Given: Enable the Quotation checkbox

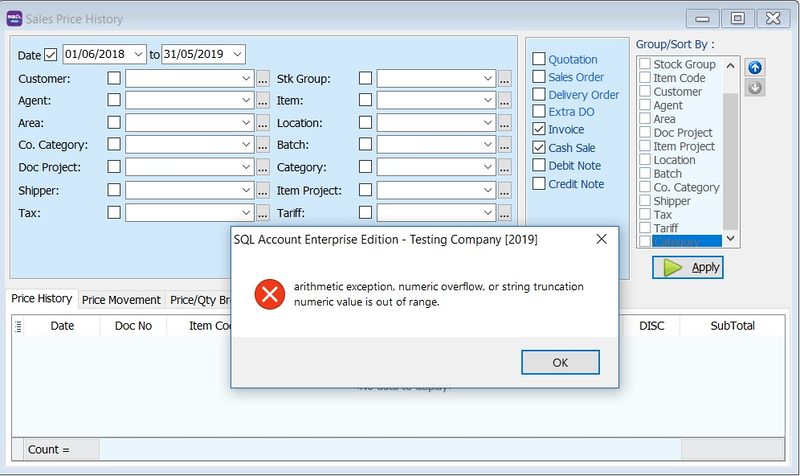Looking at the screenshot, I should point(540,59).
